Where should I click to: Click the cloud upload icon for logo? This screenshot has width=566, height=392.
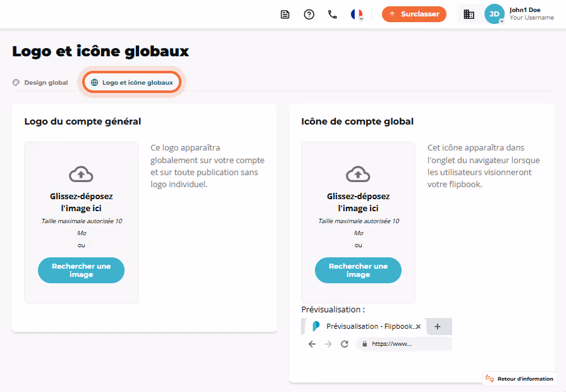(81, 174)
